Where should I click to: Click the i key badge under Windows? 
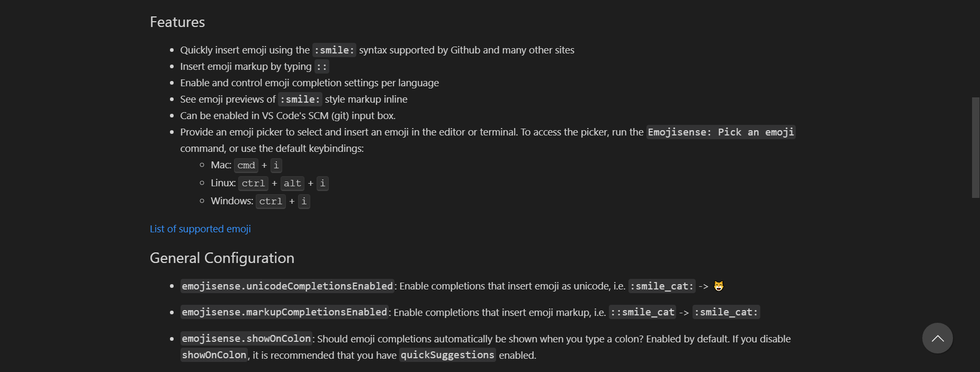pos(303,201)
